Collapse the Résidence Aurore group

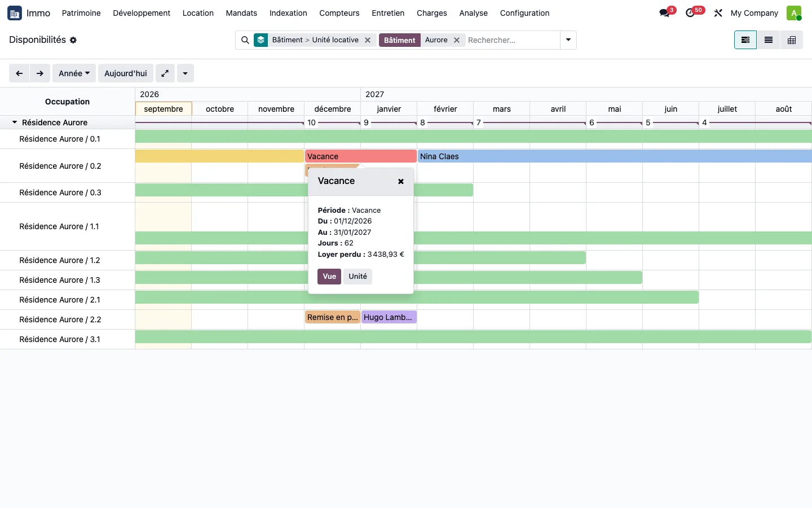(x=15, y=122)
